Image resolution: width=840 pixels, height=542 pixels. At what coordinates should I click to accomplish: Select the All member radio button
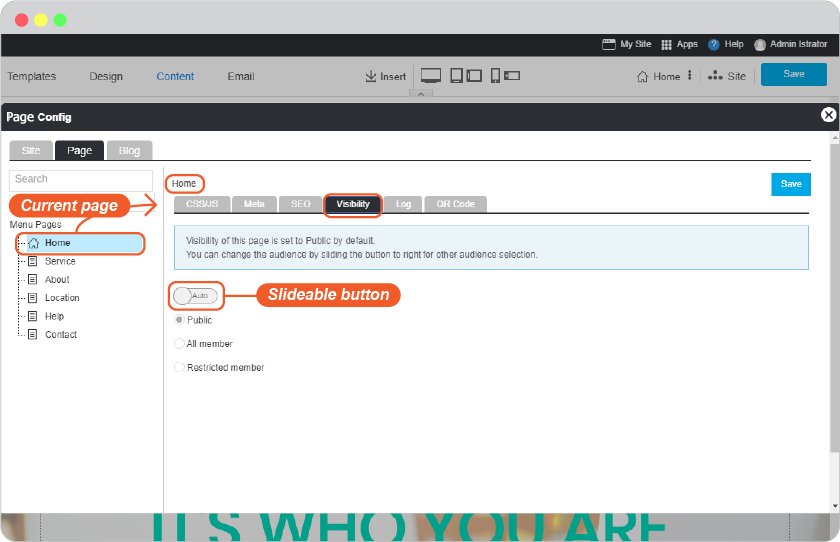pyautogui.click(x=179, y=343)
